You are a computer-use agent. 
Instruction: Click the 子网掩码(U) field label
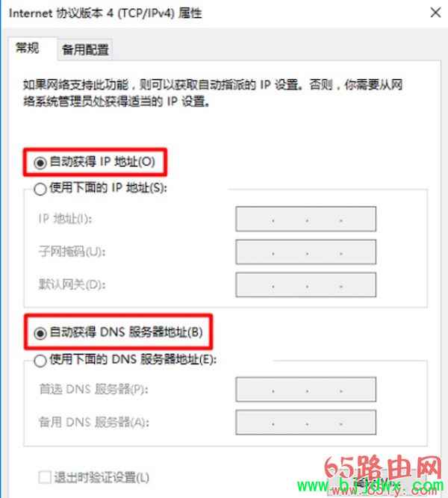pos(72,252)
